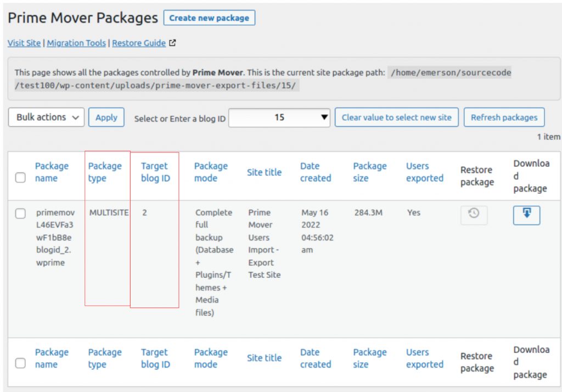Click the restore package clock icon
Image resolution: width=562 pixels, height=392 pixels.
pos(474,215)
